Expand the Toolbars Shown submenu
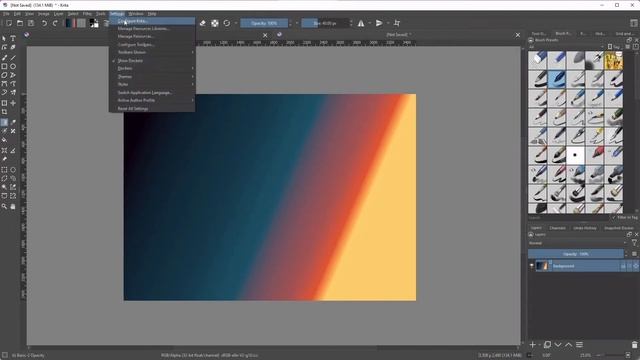Image resolution: width=640 pixels, height=360 pixels. coord(152,52)
